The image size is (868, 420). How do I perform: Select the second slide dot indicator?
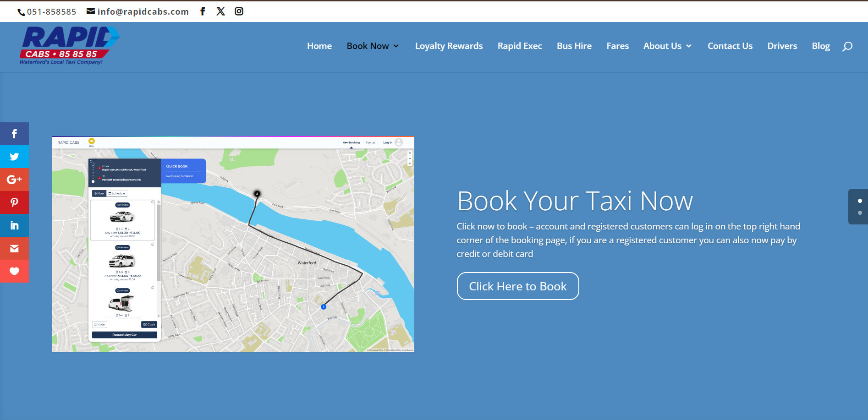(x=860, y=213)
